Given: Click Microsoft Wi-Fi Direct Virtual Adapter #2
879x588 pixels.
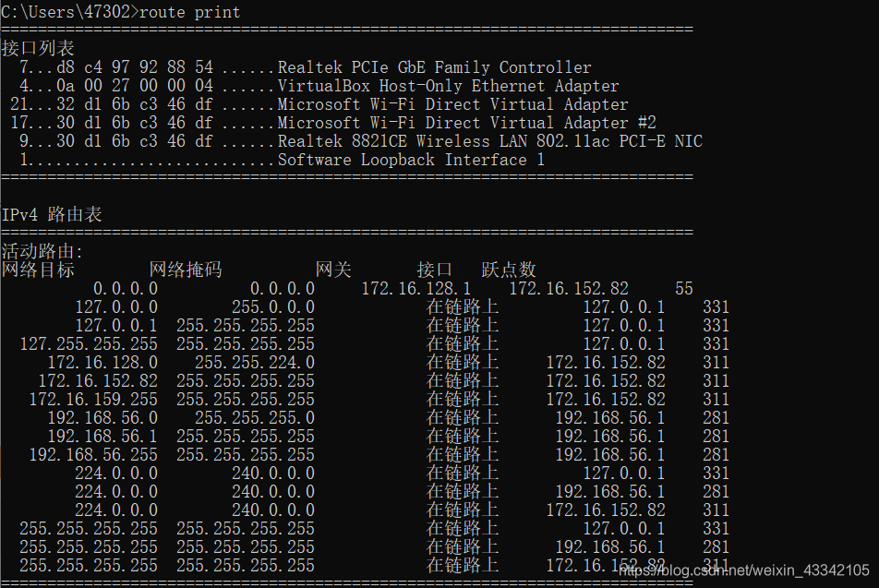Looking at the screenshot, I should (x=466, y=123).
